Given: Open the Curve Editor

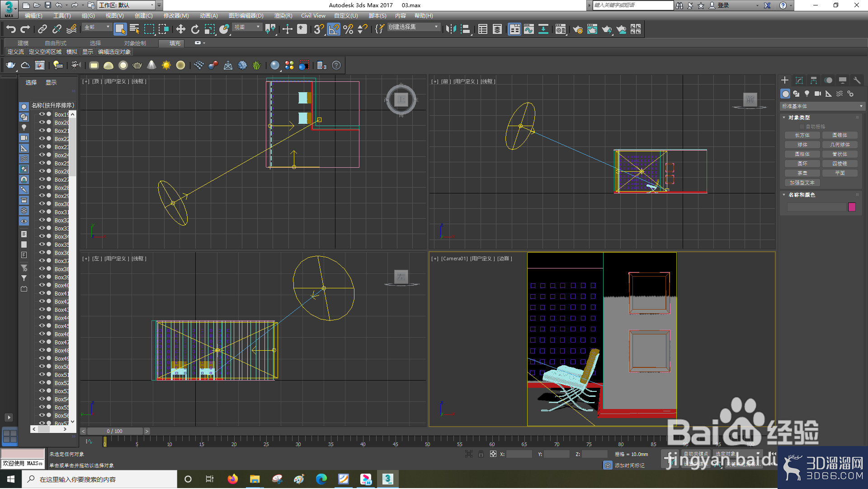Looking at the screenshot, I should [529, 29].
